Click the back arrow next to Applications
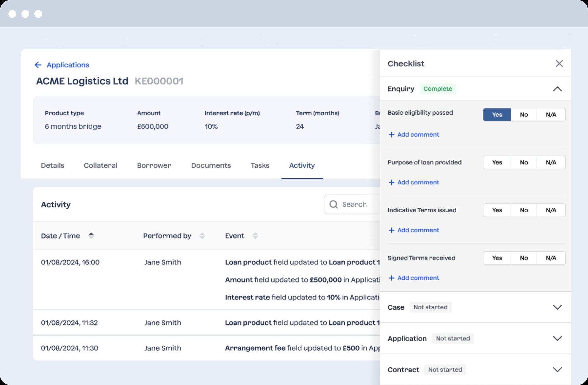Image resolution: width=588 pixels, height=385 pixels. point(38,65)
